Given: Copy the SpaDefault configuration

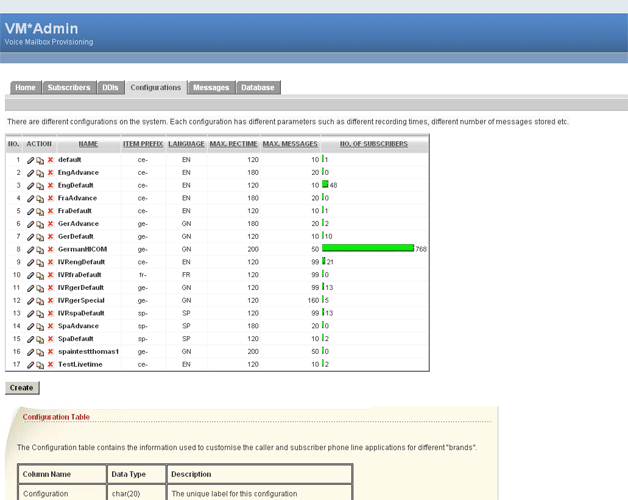Looking at the screenshot, I should pyautogui.click(x=40, y=339).
